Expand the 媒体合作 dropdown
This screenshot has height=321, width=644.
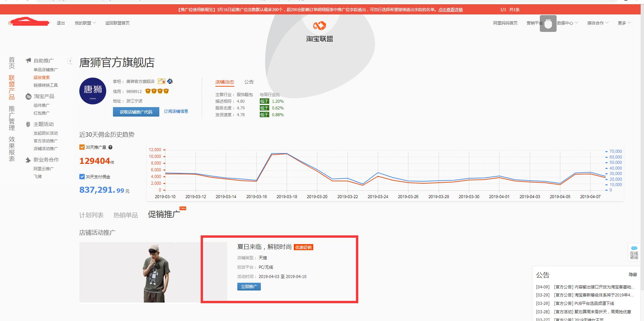tap(598, 23)
